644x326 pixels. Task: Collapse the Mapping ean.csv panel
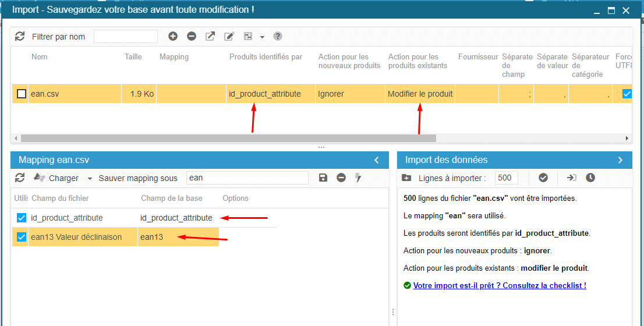(377, 160)
